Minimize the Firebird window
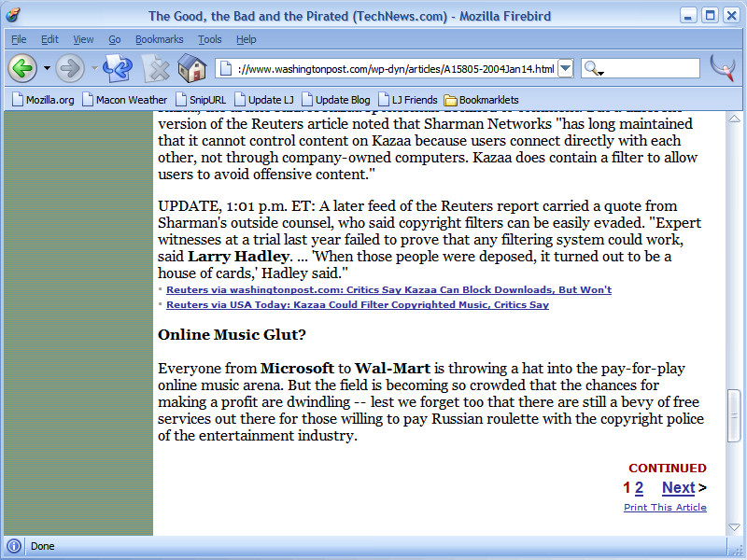The width and height of the screenshot is (747, 560). [x=687, y=15]
